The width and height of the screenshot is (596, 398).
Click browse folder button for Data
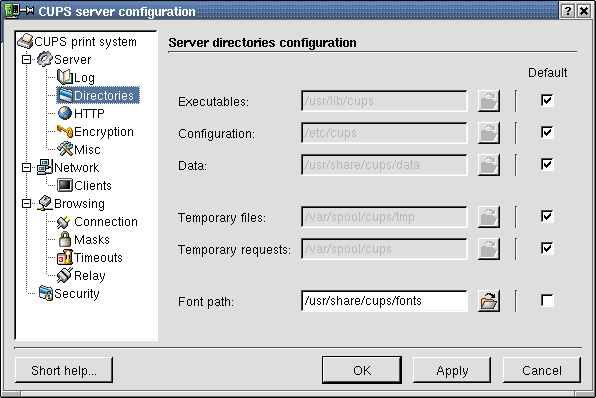point(489,165)
